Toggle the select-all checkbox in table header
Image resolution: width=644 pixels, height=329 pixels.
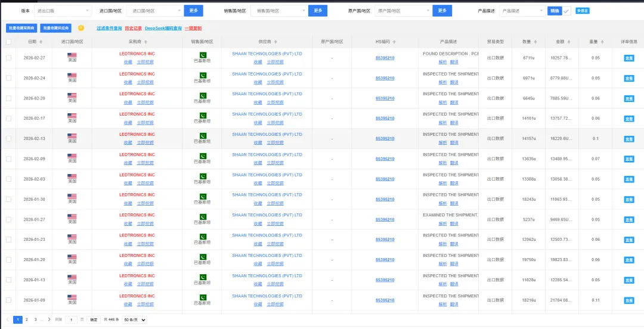(8, 42)
